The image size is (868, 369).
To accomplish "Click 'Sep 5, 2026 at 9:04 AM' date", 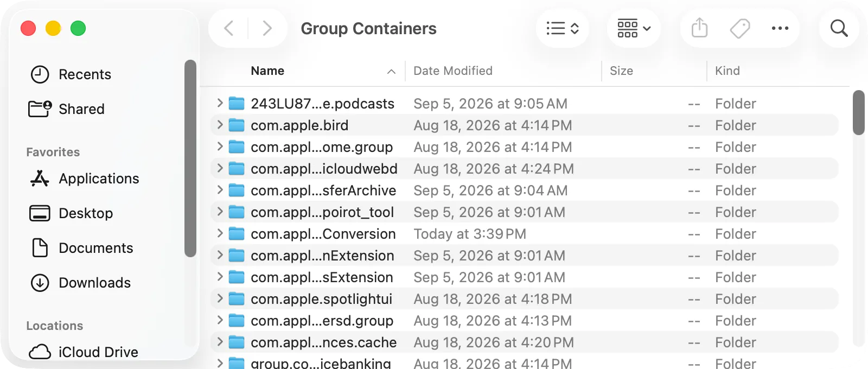I will coord(490,190).
